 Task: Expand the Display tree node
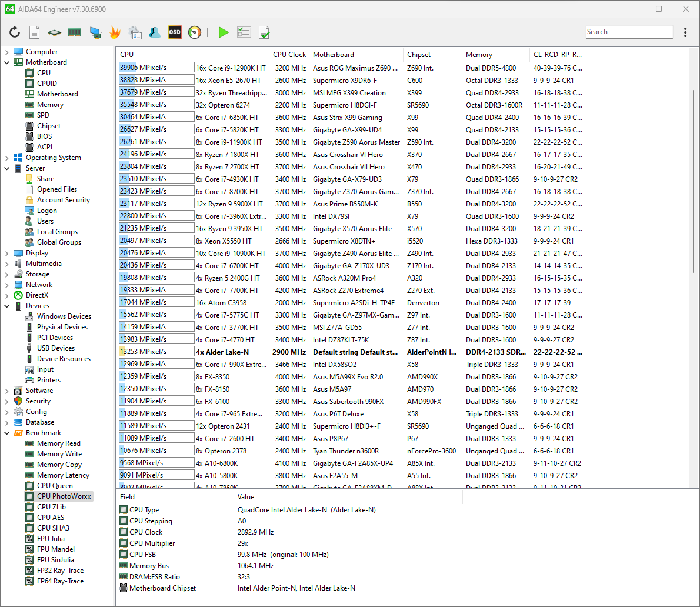(x=6, y=253)
